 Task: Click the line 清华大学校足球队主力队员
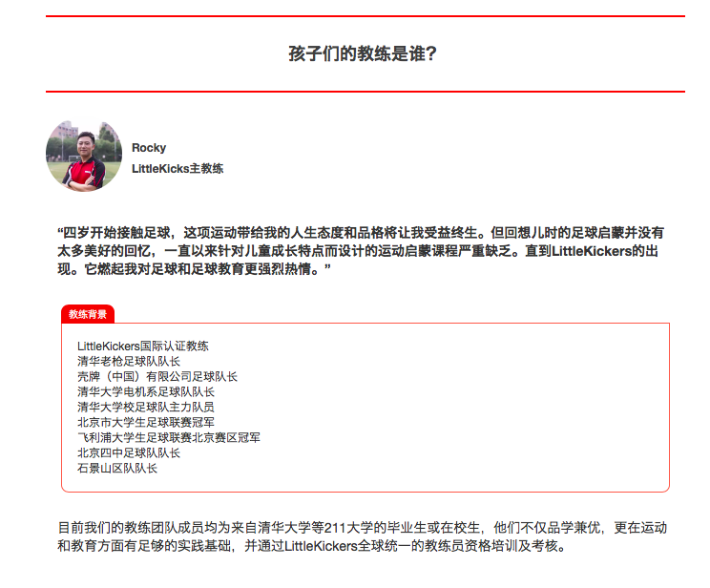(145, 407)
